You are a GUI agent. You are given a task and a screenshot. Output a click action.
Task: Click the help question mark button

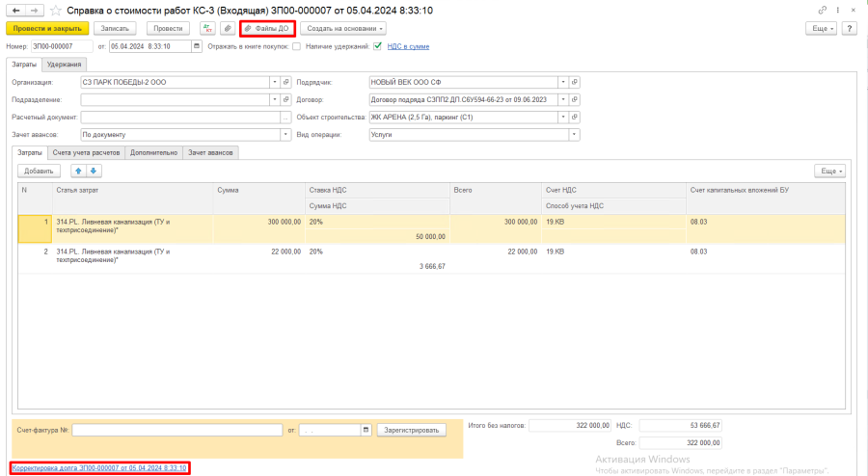click(850, 29)
